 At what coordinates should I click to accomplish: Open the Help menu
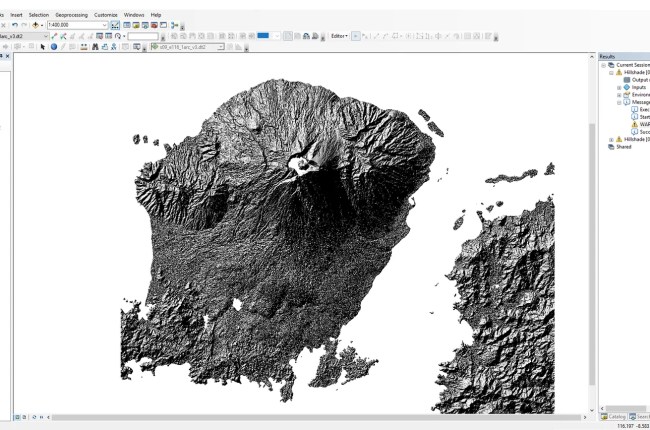pyautogui.click(x=155, y=15)
